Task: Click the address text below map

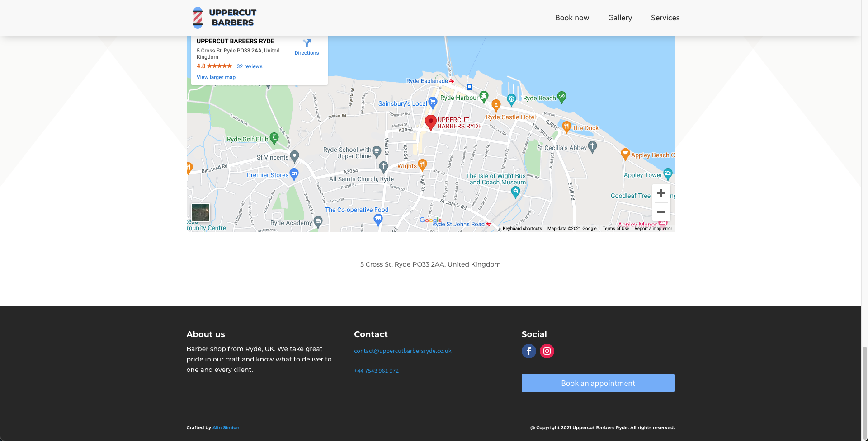Action: coord(430,264)
